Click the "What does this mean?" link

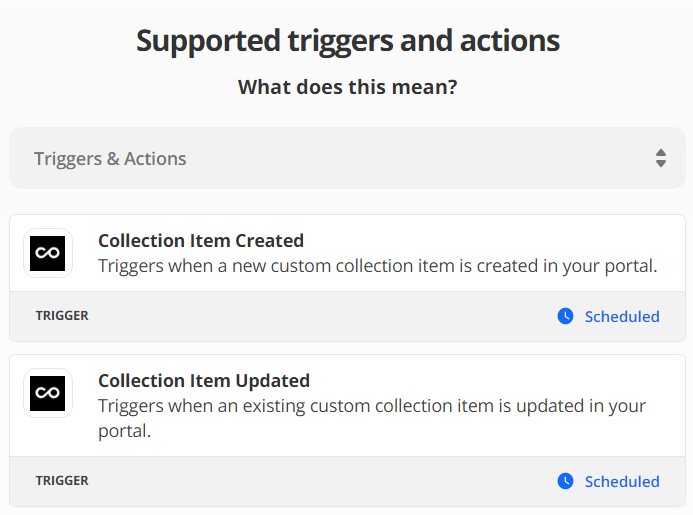(x=347, y=87)
